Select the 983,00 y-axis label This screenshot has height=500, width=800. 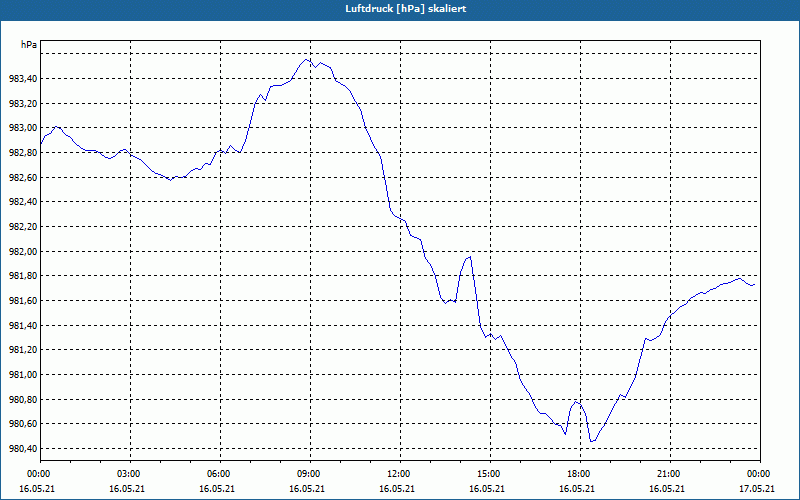22,128
